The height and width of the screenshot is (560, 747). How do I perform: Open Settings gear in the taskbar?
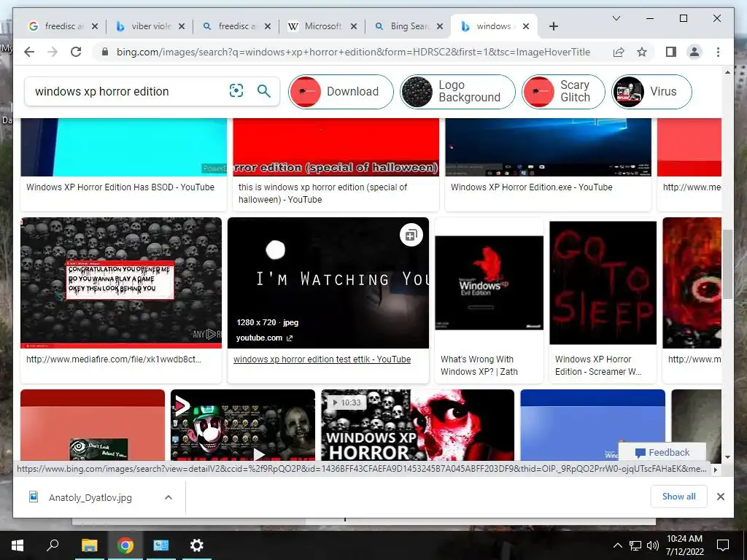[x=196, y=545]
